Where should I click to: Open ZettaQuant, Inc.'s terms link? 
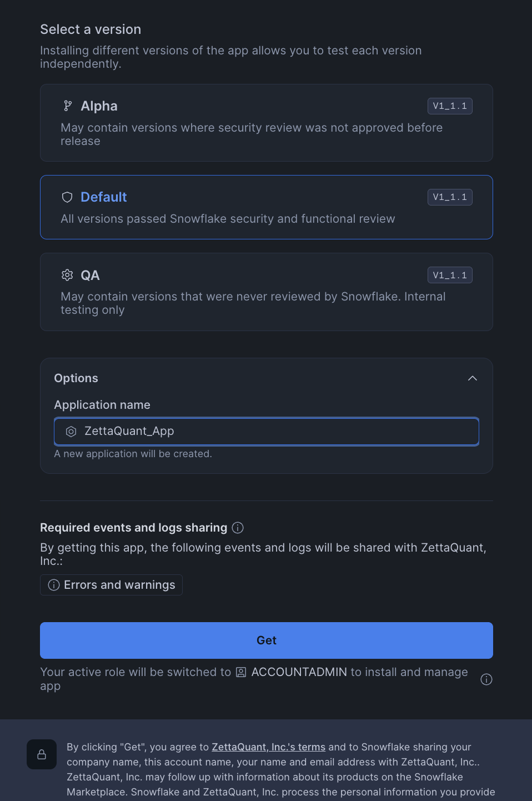(268, 747)
